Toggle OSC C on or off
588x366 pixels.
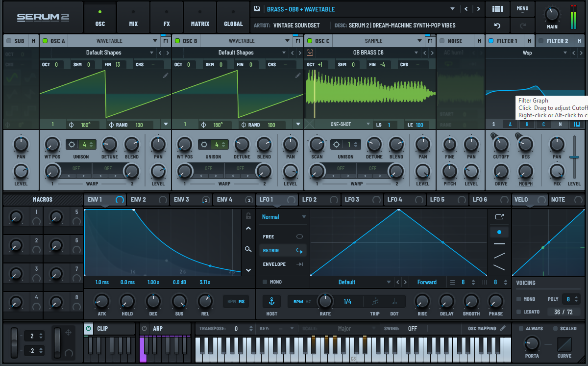[310, 41]
